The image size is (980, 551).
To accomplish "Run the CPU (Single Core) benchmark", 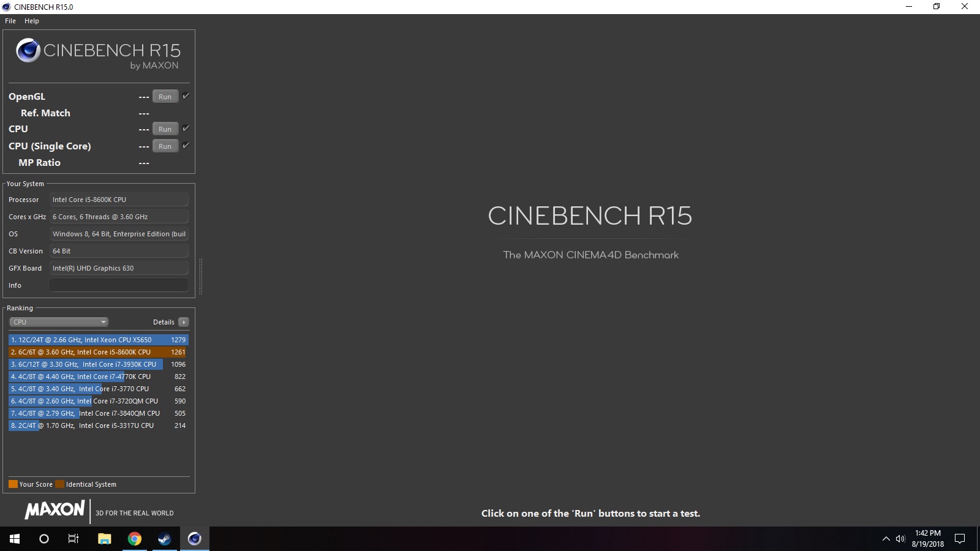I will coord(165,146).
